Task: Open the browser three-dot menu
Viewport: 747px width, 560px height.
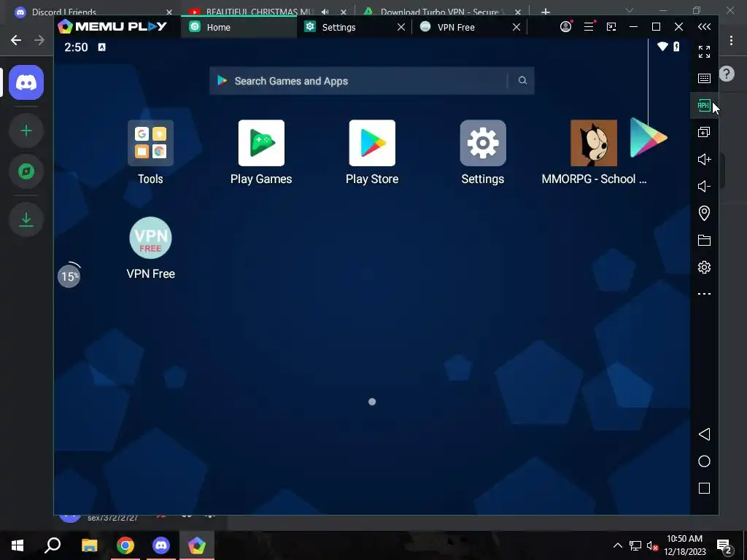Action: (731, 41)
